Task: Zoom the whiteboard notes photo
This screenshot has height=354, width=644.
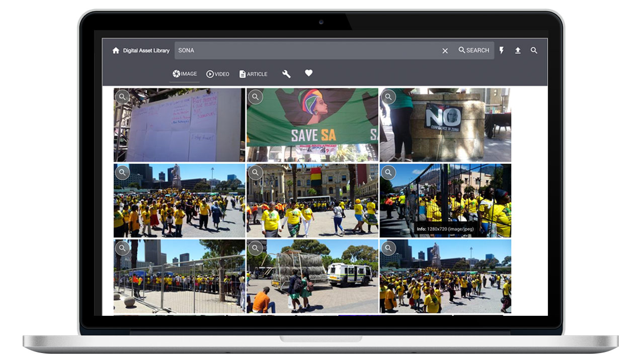Action: coord(122,97)
